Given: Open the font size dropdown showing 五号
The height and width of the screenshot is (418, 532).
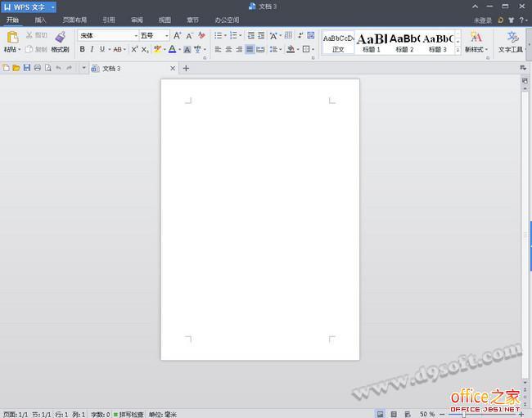Looking at the screenshot, I should click(x=154, y=36).
